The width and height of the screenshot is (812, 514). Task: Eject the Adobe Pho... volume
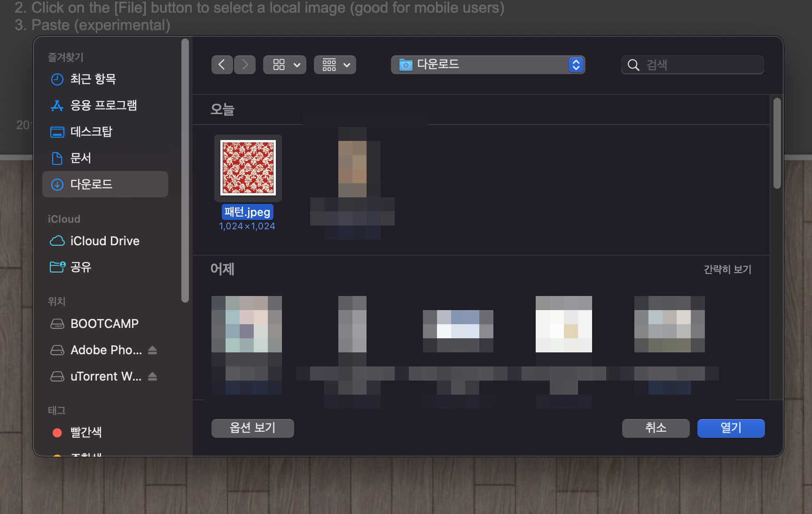[x=152, y=350]
